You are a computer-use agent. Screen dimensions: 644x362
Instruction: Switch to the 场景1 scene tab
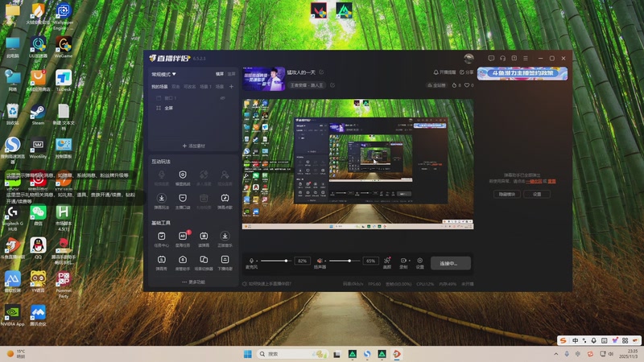[x=205, y=87]
